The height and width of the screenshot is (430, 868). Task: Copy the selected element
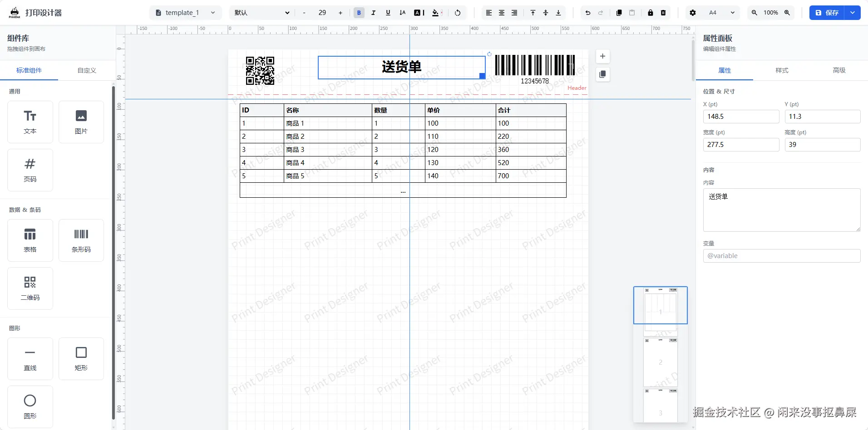click(619, 13)
